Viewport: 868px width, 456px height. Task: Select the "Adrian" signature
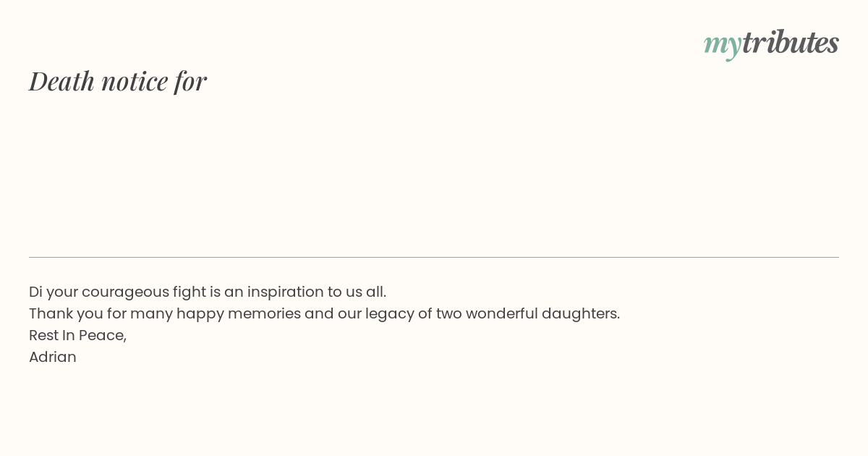(53, 357)
